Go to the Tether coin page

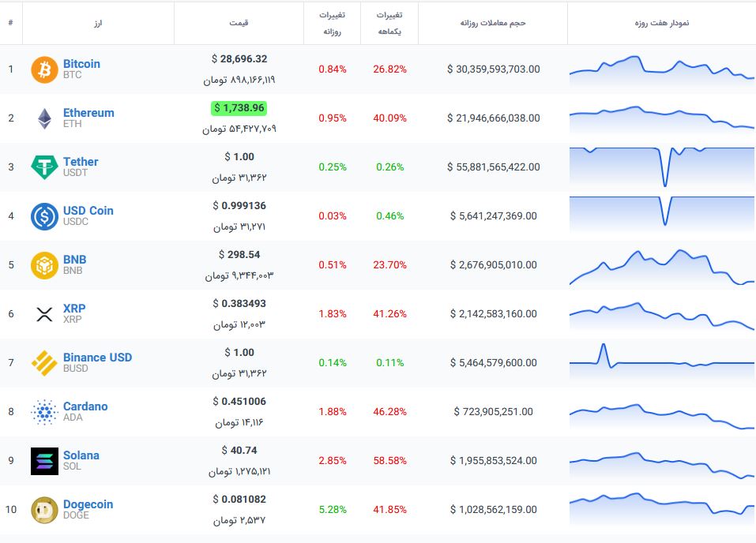click(x=81, y=162)
